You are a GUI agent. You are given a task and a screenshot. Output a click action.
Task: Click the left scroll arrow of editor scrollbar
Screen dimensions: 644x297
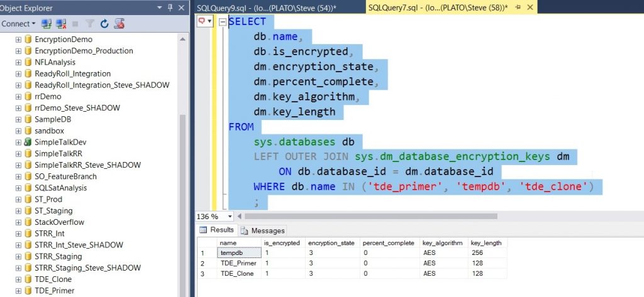pos(239,216)
